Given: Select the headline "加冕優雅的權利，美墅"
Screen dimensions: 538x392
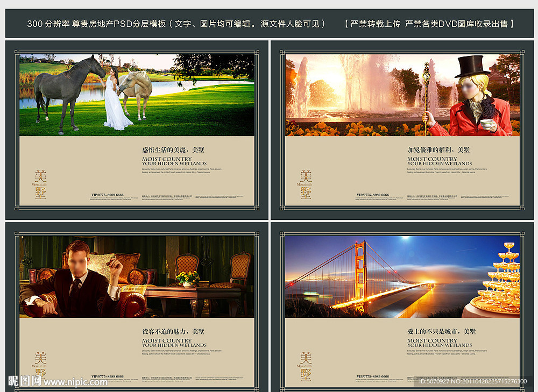Looking at the screenshot, I should click(x=438, y=150).
